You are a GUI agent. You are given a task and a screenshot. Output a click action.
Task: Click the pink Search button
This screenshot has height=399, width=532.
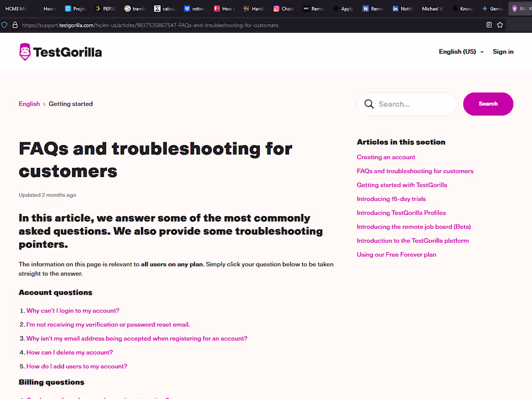[x=488, y=104]
